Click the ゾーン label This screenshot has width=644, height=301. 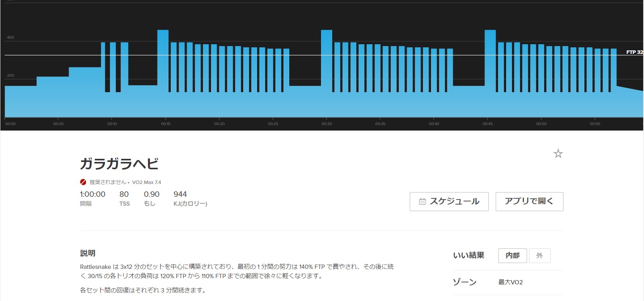[465, 282]
